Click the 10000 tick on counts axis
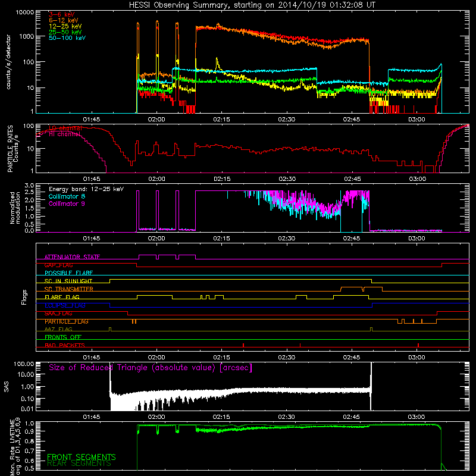This screenshot has height=476, width=476. tap(25, 12)
